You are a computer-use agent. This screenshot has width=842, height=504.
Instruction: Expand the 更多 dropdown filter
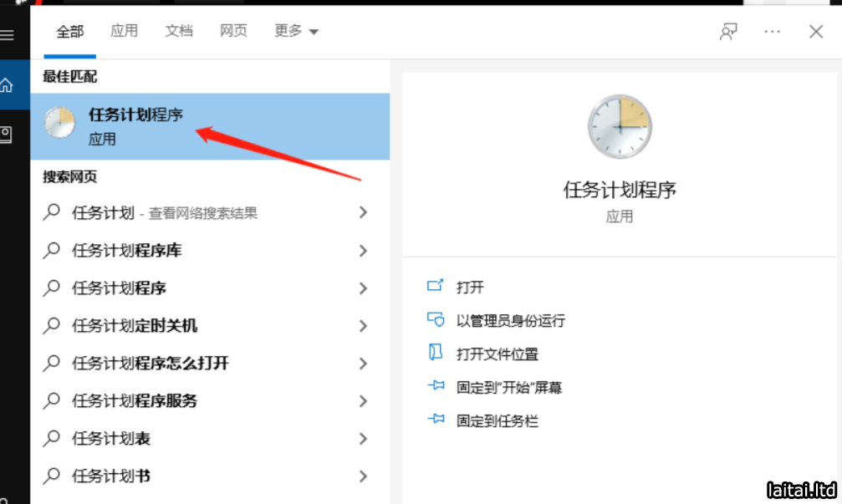coord(296,31)
